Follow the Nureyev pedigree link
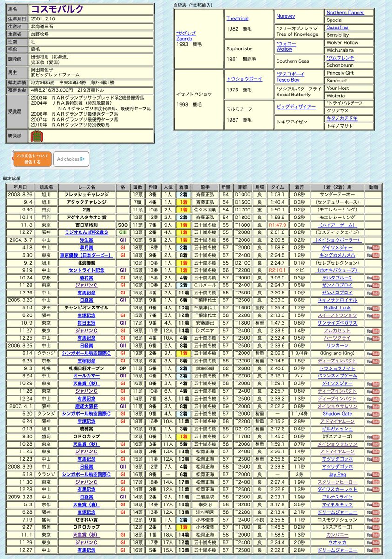Image resolution: width=392 pixels, height=559 pixels. click(286, 16)
